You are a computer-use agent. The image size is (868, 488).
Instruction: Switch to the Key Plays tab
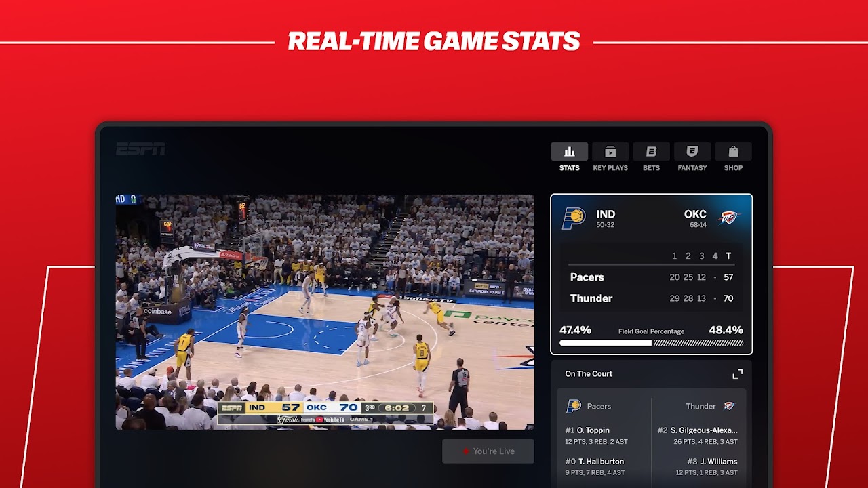click(x=610, y=157)
